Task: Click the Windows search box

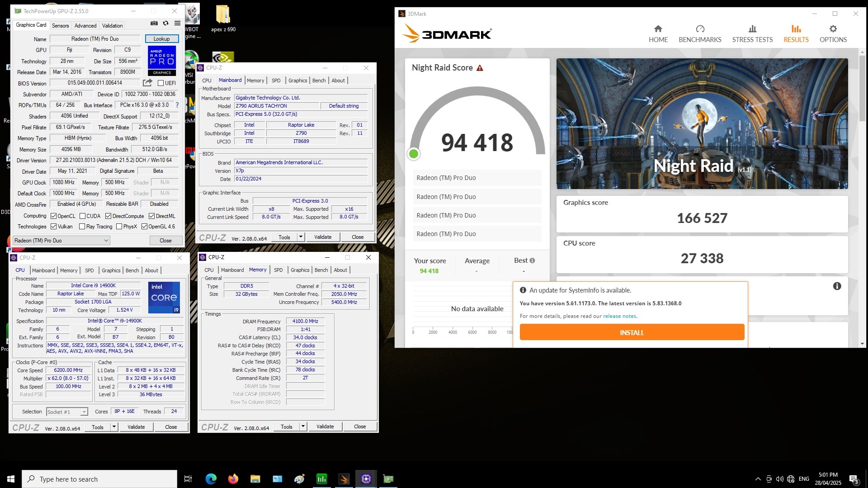Action: click(x=99, y=479)
